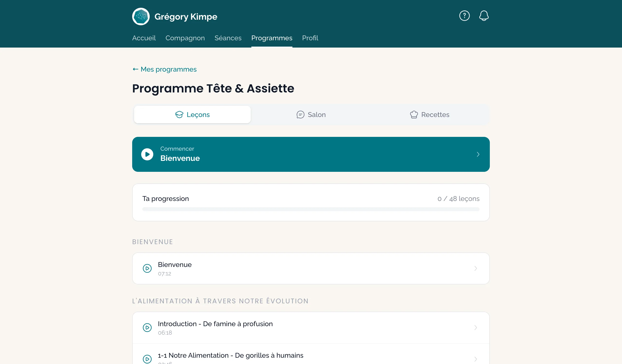Play the Commencer Bienvenue white play button

(x=147, y=154)
